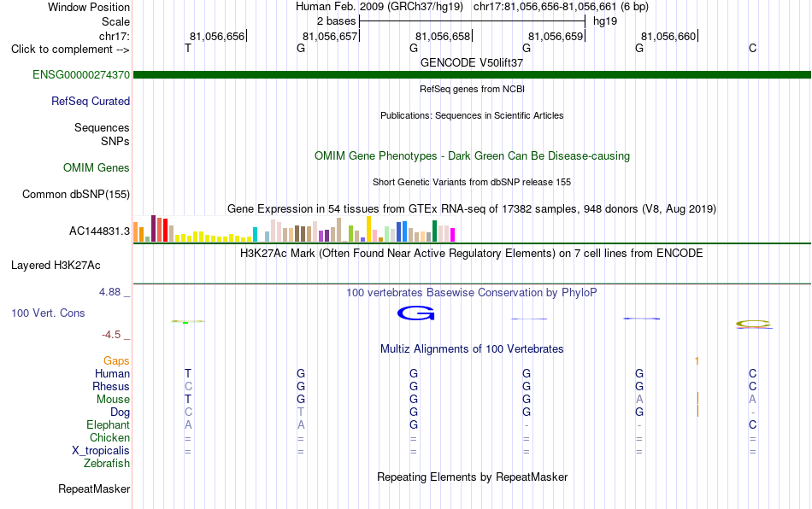Click the RepeatMasker track label

point(94,489)
